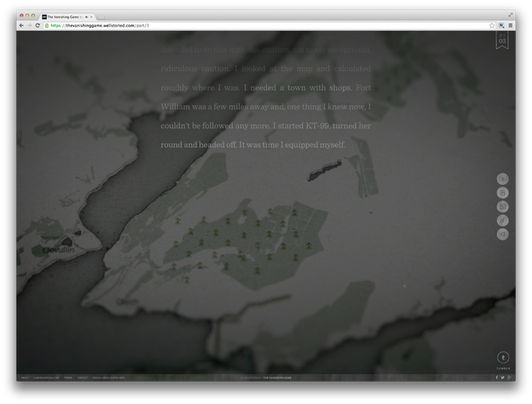Select The Vanishing Game browser tab
This screenshot has height=404, width=532.
click(x=65, y=16)
